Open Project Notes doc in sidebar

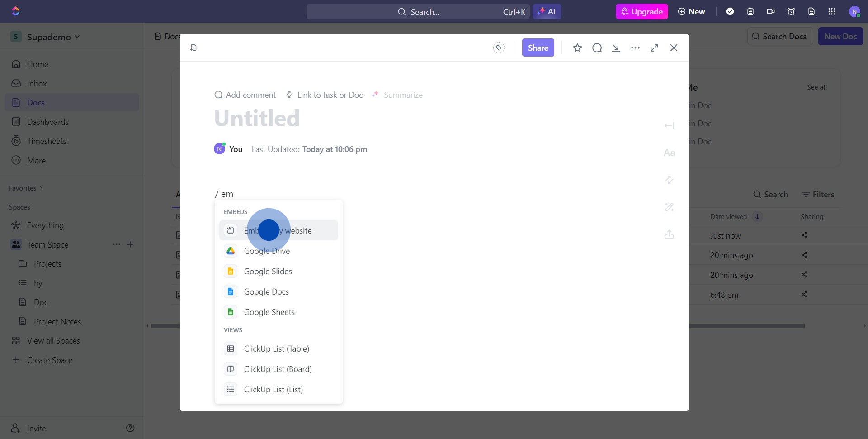pos(57,322)
